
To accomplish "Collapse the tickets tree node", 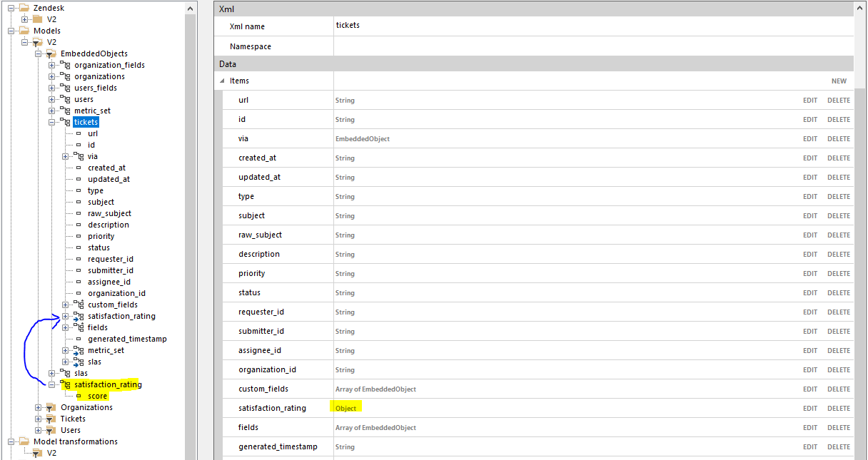I will [51, 122].
